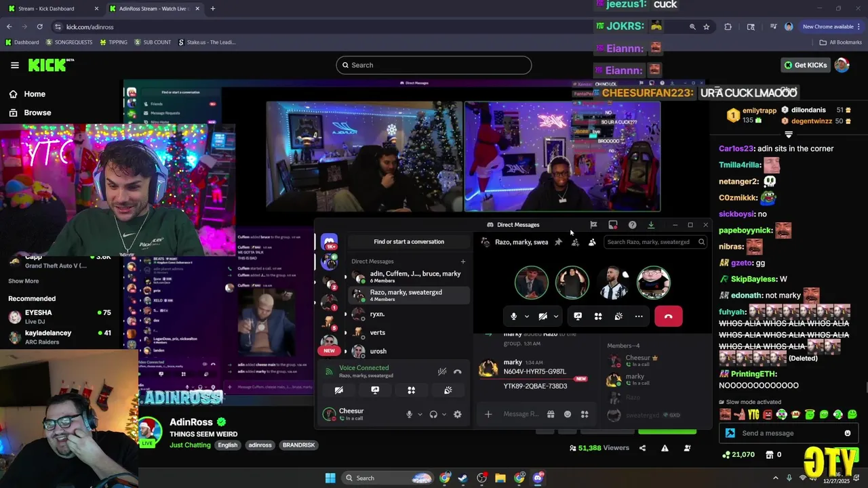The width and height of the screenshot is (868, 488).
Task: Switch to AdinRoss Stream browser tab
Action: (154, 9)
